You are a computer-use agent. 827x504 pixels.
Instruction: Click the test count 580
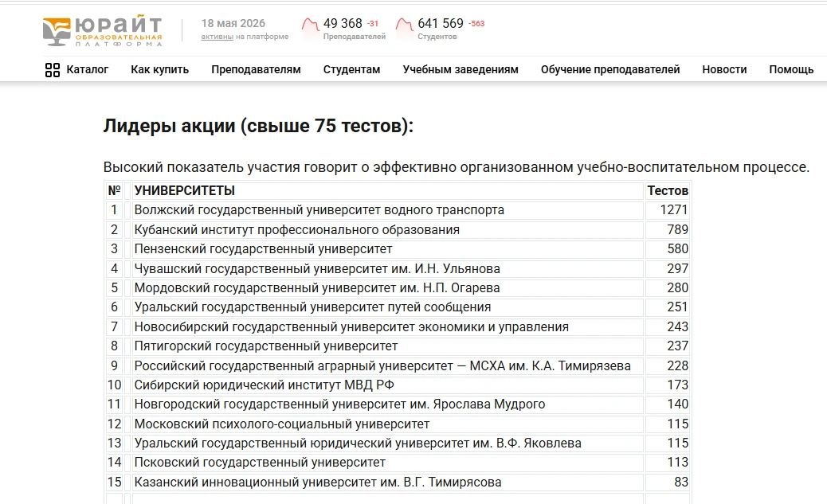pos(678,249)
